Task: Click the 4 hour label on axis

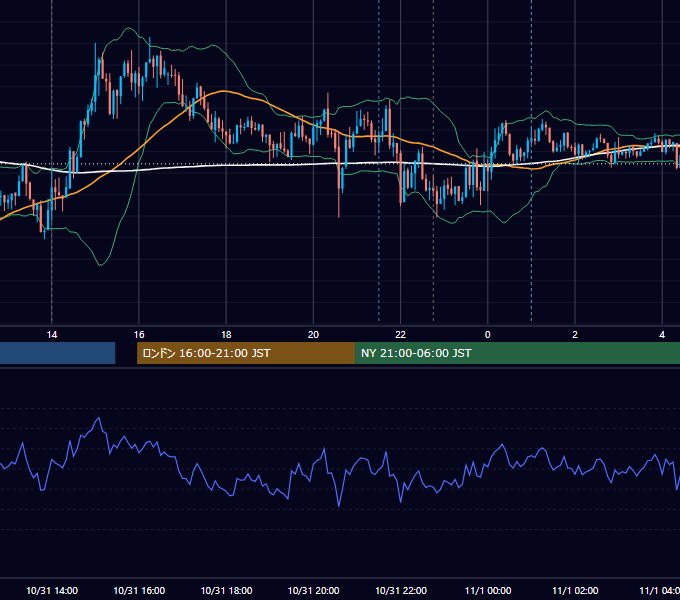Action: point(662,335)
